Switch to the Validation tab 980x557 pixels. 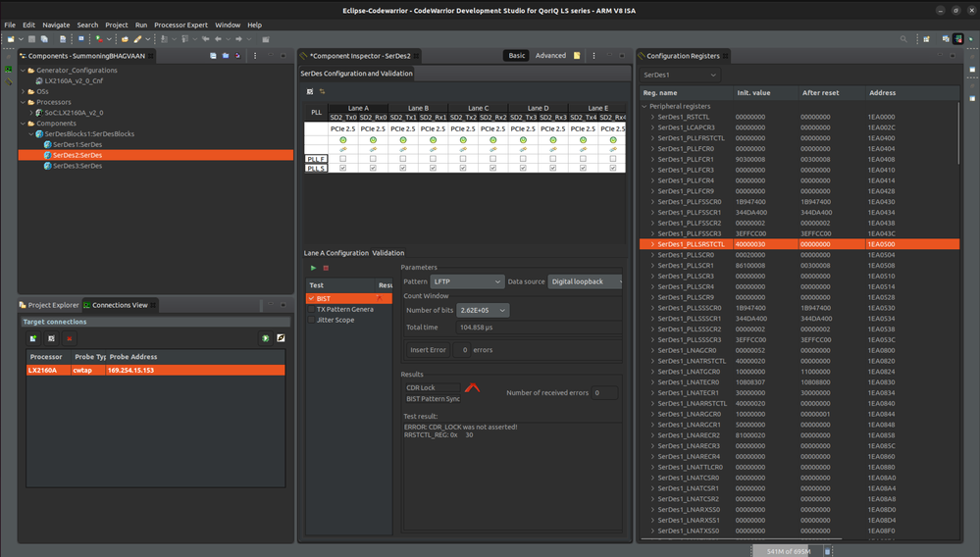coord(388,253)
